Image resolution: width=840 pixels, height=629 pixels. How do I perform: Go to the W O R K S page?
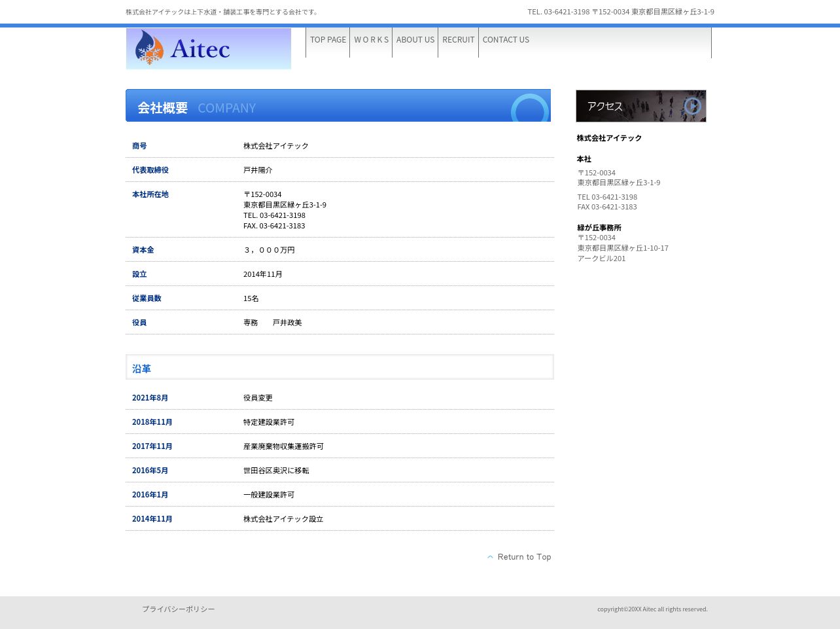pos(371,40)
